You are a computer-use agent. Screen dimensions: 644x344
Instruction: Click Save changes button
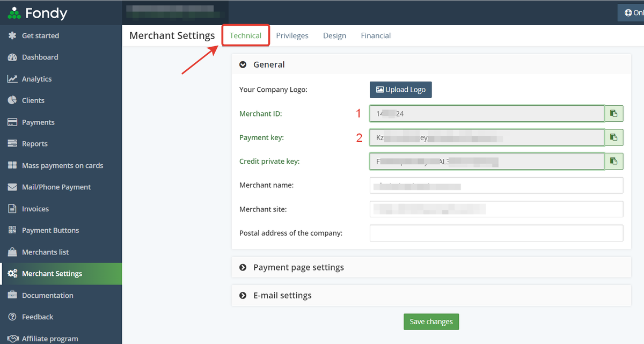(431, 321)
